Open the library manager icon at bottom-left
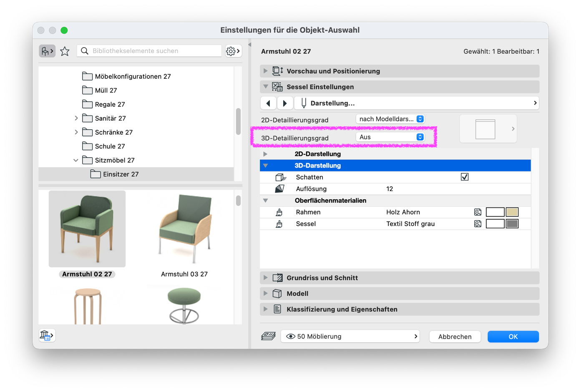 [47, 335]
